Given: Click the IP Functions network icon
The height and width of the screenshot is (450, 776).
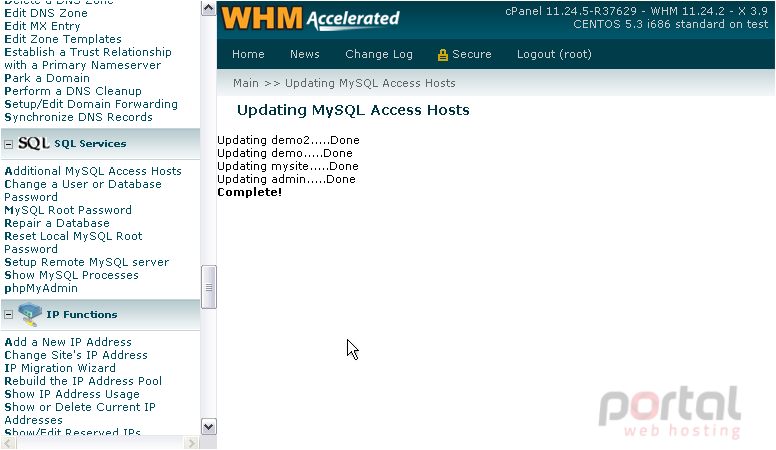Looking at the screenshot, I should (30, 315).
